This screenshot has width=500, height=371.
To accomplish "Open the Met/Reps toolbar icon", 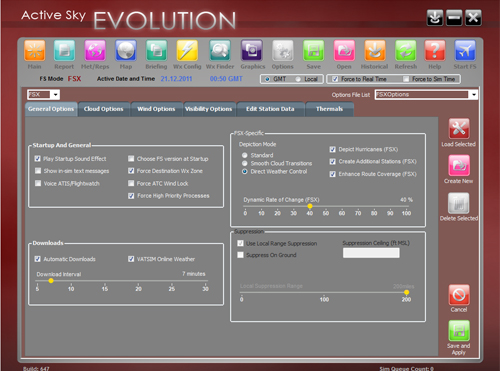I will point(95,51).
